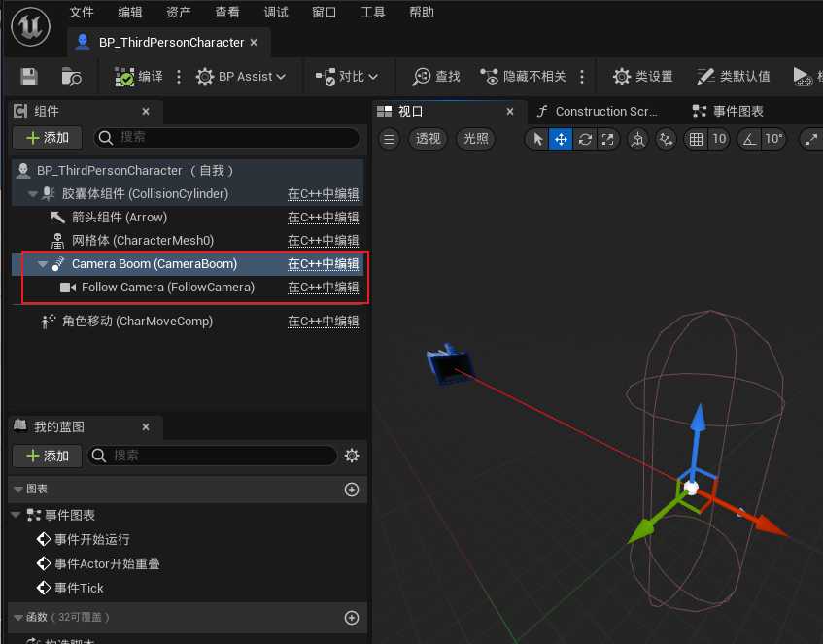Toggle rotation snapping angle icon
The image size is (823, 644).
(x=749, y=139)
